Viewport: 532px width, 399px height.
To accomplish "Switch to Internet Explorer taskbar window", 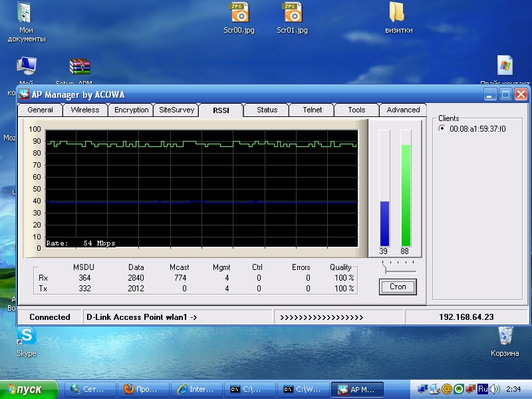I will (x=196, y=389).
